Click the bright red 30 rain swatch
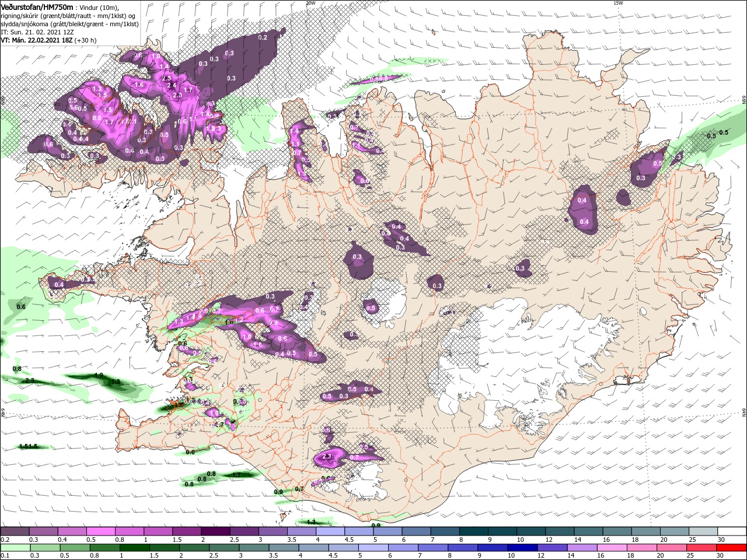Viewport: 747px width, 560px height. click(732, 548)
